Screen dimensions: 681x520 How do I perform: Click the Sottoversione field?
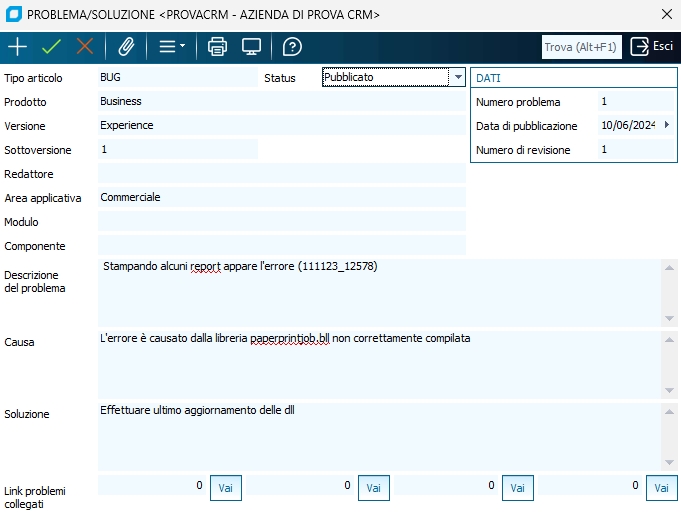(x=178, y=149)
